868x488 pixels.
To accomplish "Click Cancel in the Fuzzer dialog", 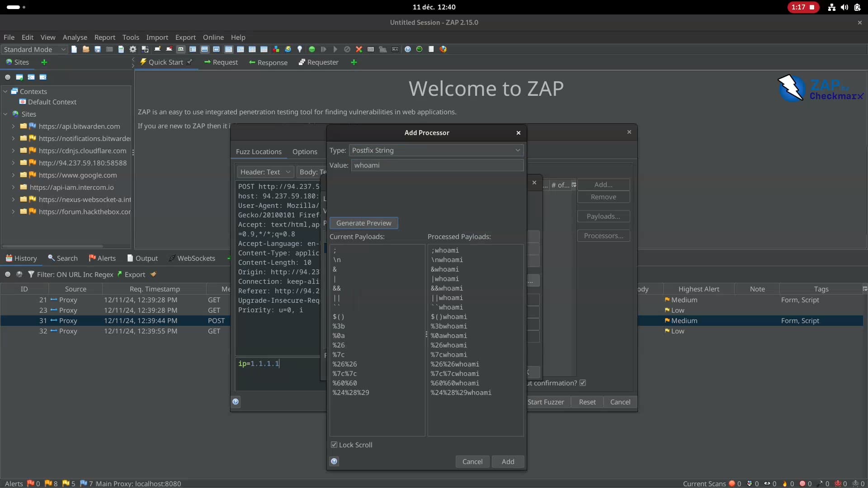I will (x=620, y=402).
